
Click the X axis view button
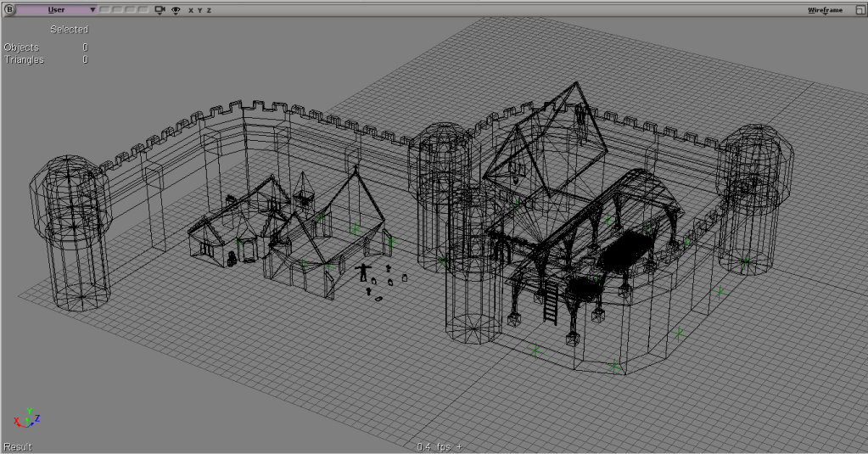point(191,10)
